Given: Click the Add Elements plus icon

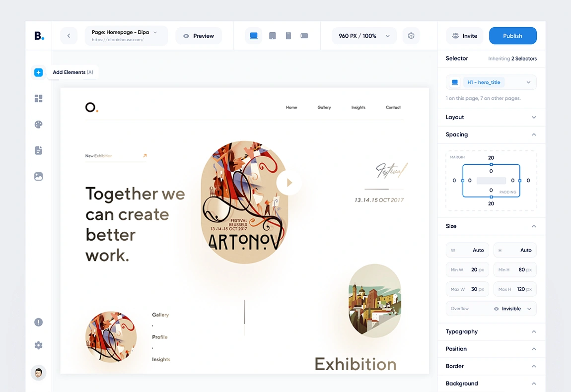Looking at the screenshot, I should (38, 72).
